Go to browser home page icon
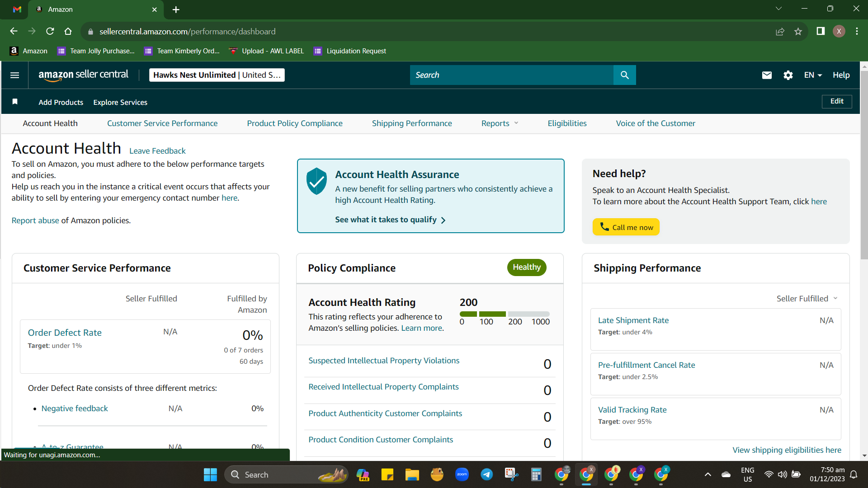This screenshot has height=488, width=868. tap(68, 31)
